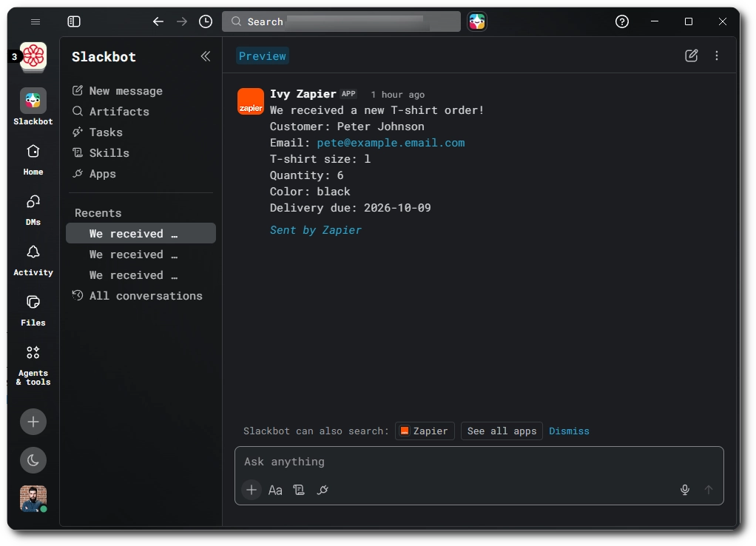Click the compose pencil icon in header
756x546 pixels.
point(692,55)
